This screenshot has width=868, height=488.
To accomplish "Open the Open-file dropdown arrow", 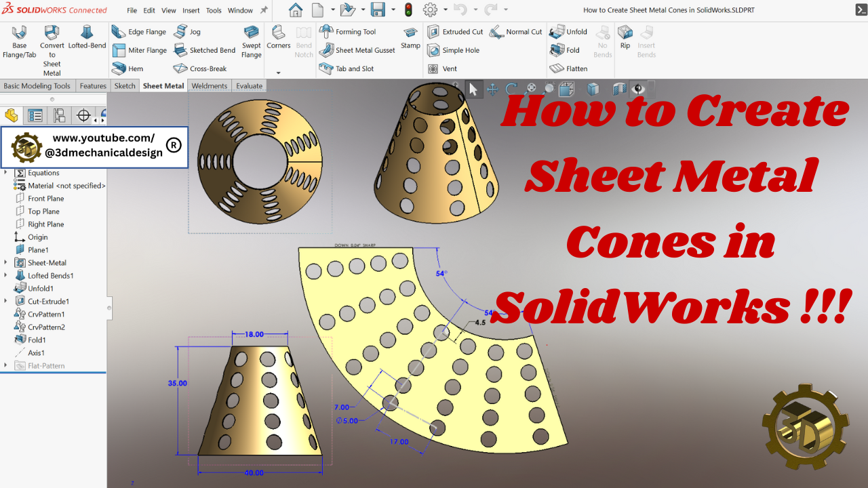I will 363,10.
